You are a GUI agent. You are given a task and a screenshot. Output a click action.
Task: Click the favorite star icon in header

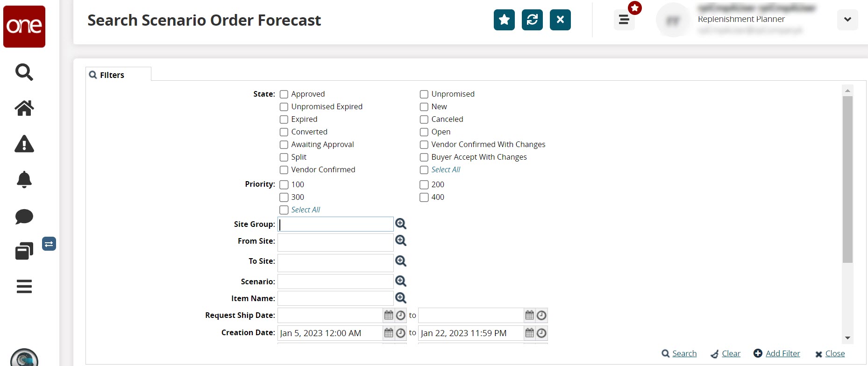(x=504, y=20)
